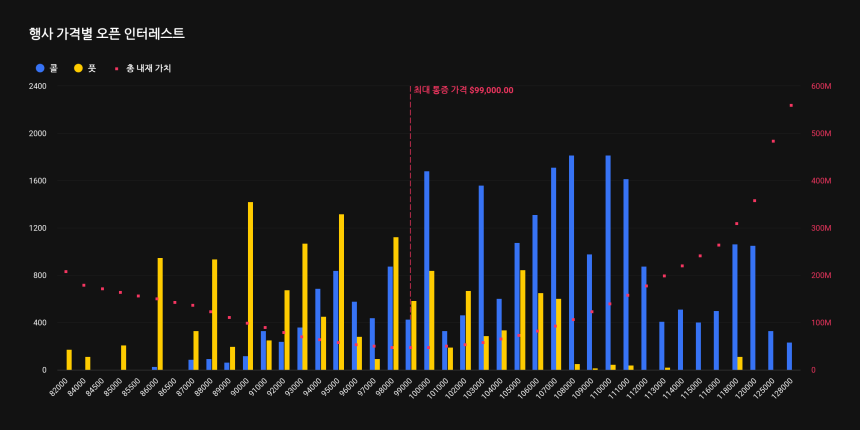The width and height of the screenshot is (860, 430).
Task: Click the blue 콜 legend circle
Action: pos(40,68)
